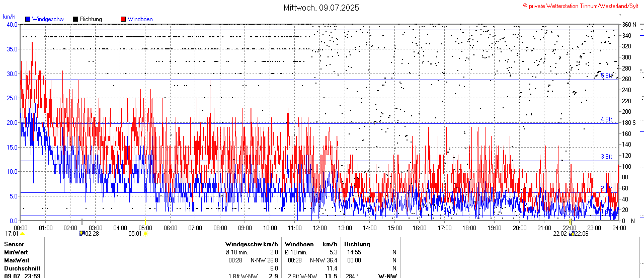Select the 'Windböen' legend label at top
Image resolution: width=644 pixels, height=278 pixels.
(x=140, y=19)
